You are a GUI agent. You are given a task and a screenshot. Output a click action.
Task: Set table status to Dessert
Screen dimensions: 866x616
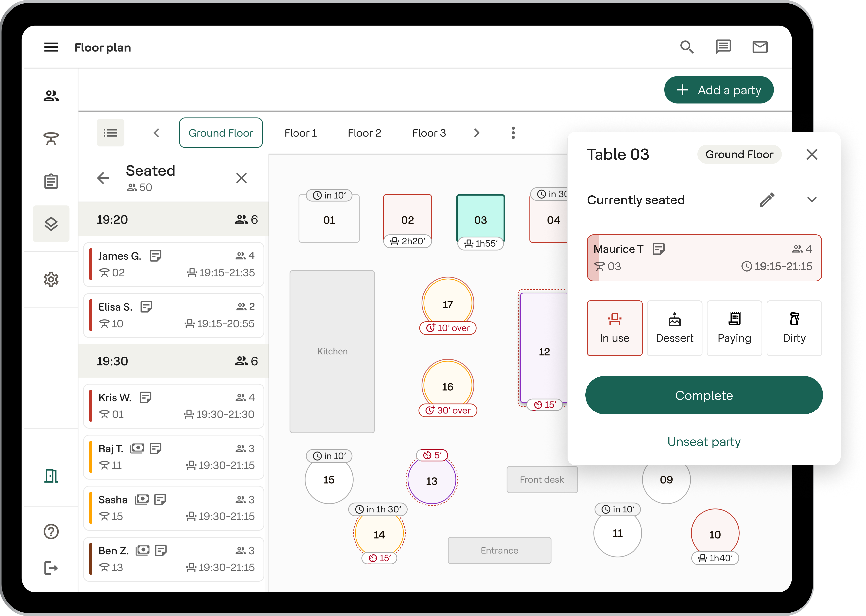pyautogui.click(x=675, y=328)
